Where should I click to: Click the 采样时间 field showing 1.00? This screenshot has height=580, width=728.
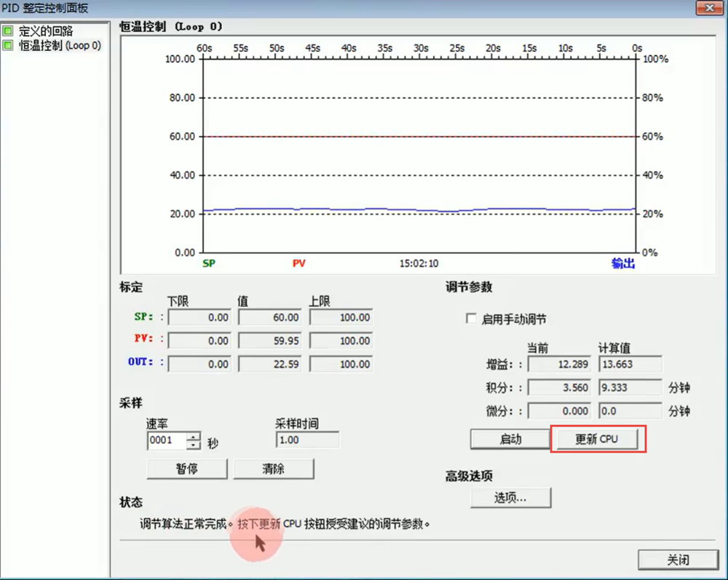coord(307,440)
